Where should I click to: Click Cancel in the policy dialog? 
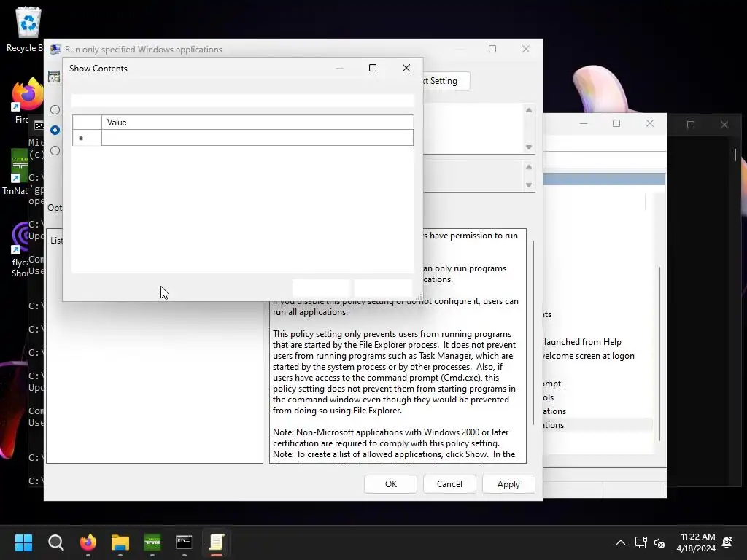pyautogui.click(x=449, y=484)
